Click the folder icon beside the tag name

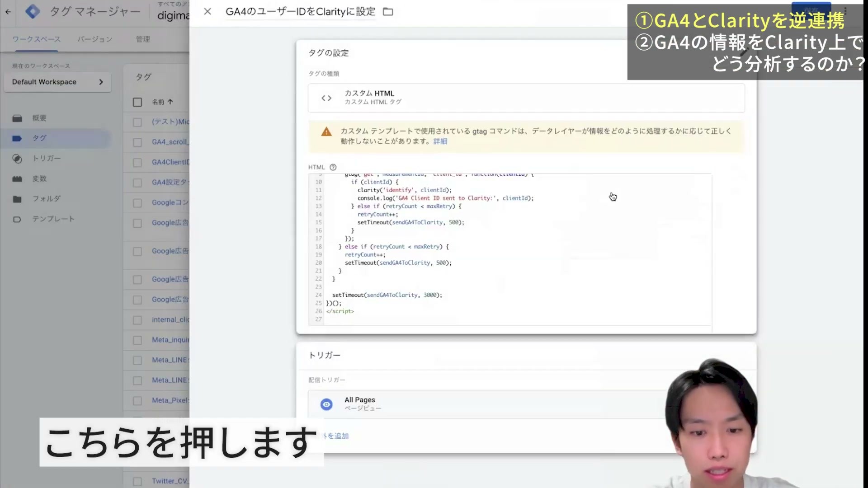tap(388, 12)
